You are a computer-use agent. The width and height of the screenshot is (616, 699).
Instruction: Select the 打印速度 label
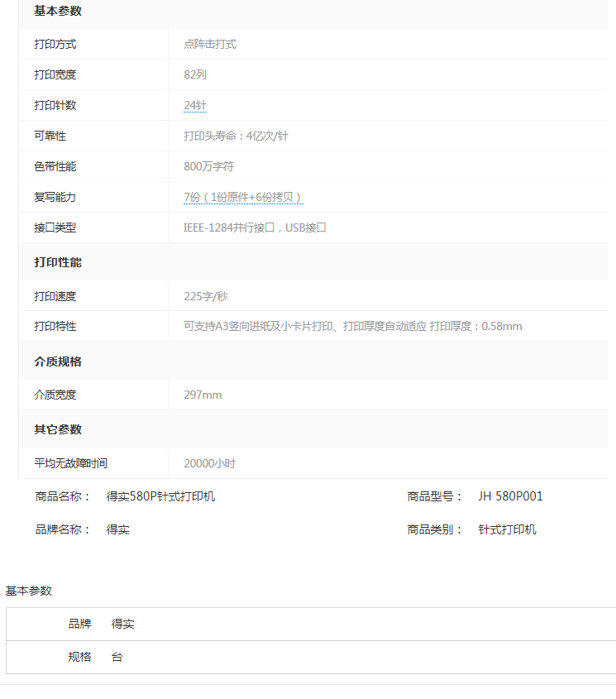pyautogui.click(x=55, y=296)
